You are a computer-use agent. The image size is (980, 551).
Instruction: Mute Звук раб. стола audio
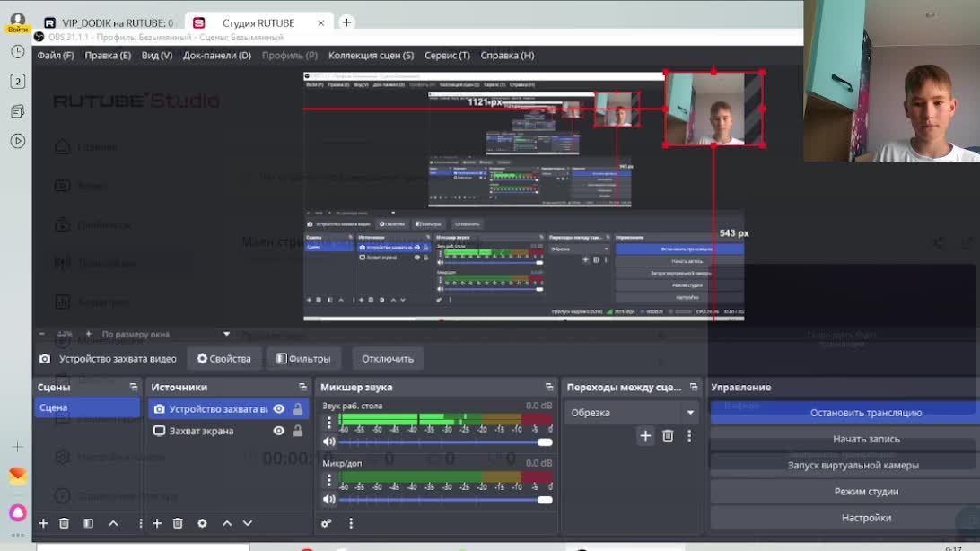(328, 442)
